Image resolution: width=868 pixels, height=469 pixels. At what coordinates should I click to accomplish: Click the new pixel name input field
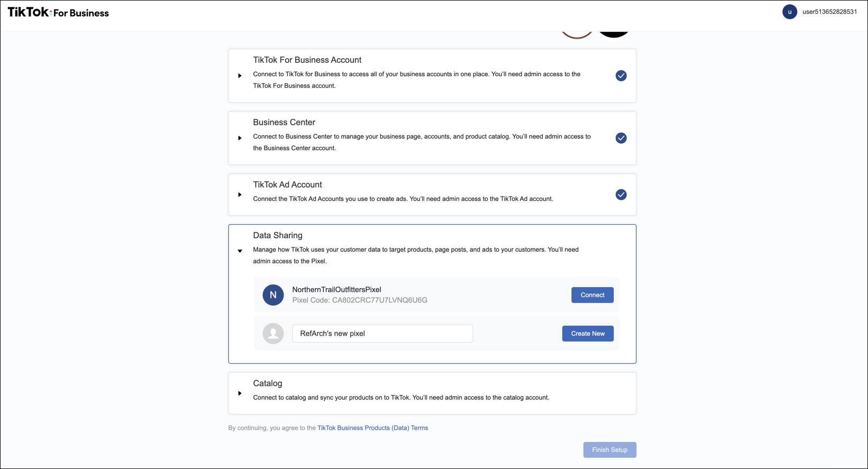pyautogui.click(x=382, y=334)
